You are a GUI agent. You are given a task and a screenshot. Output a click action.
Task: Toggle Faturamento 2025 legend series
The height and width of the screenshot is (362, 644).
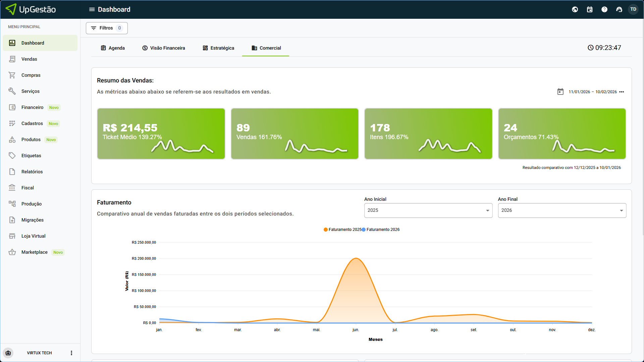(x=342, y=230)
